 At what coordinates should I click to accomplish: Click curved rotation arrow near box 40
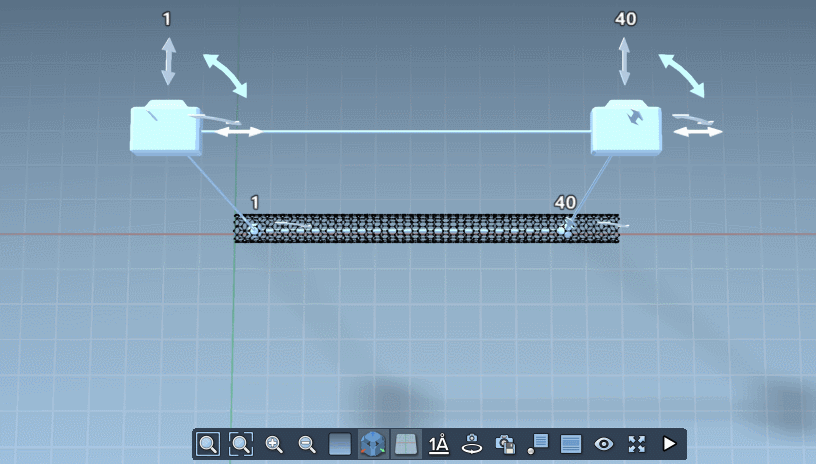point(681,75)
